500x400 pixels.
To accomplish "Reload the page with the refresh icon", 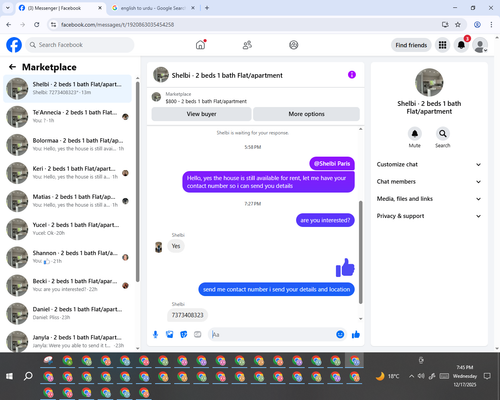I will pyautogui.click(x=37, y=25).
